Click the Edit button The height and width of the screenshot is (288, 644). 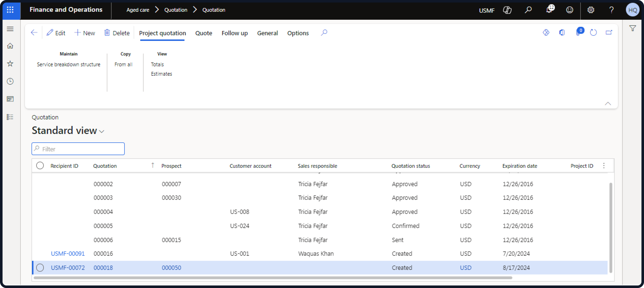pyautogui.click(x=56, y=33)
